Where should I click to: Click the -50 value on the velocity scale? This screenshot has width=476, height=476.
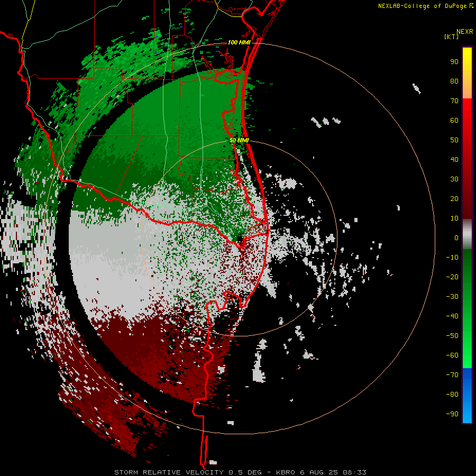(x=452, y=336)
